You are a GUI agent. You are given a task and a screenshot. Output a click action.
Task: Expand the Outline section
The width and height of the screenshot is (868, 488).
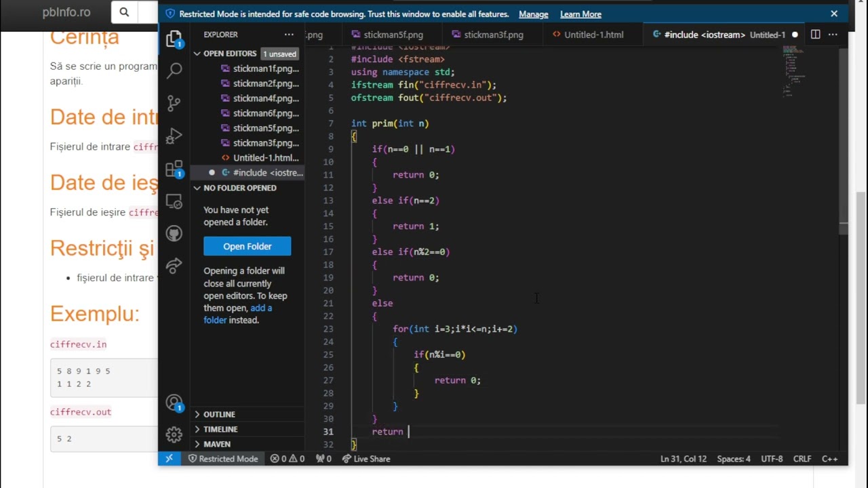point(197,414)
